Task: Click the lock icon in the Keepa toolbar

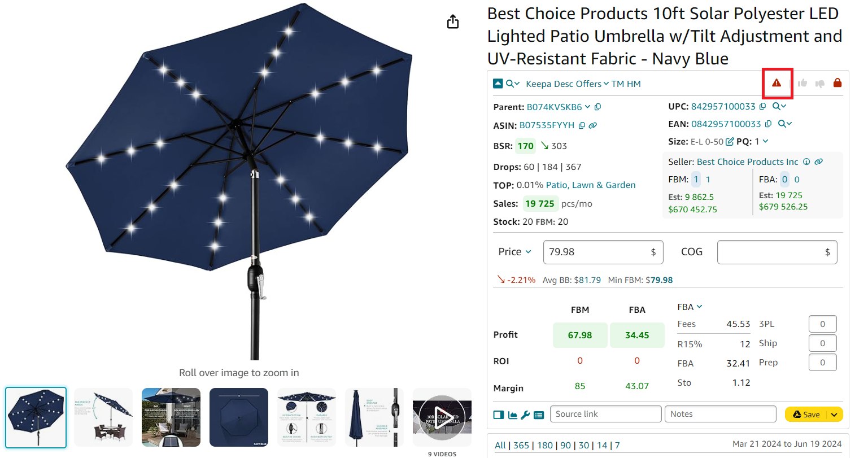Action: (x=838, y=82)
